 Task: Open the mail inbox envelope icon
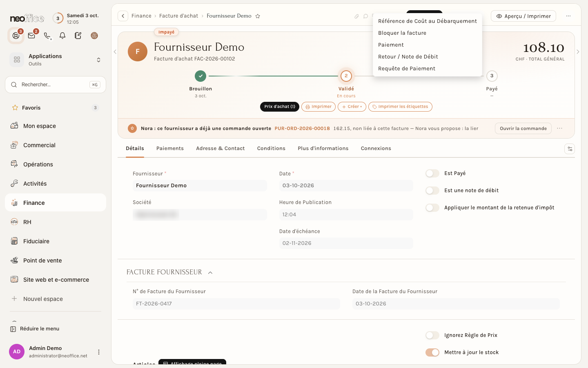pyautogui.click(x=31, y=36)
